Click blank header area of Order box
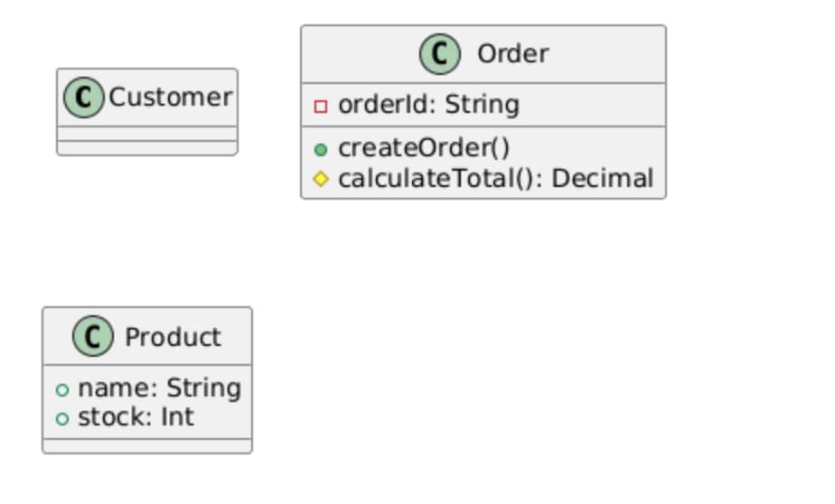835x504 pixels. [607, 54]
